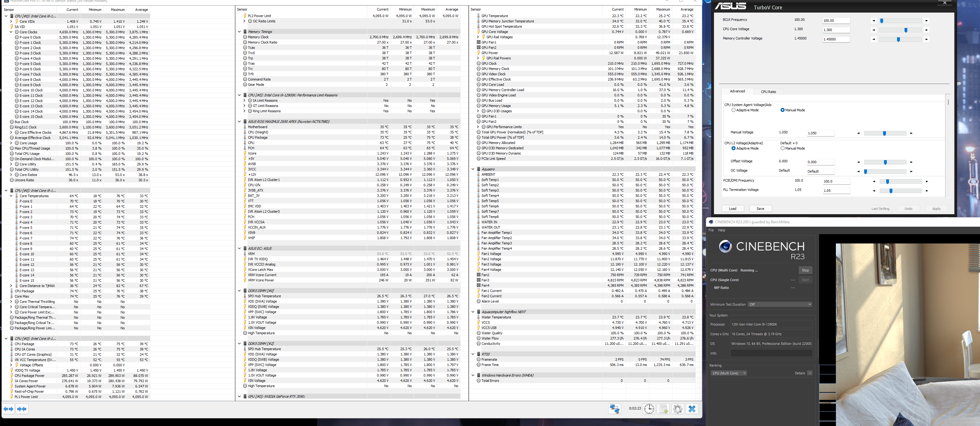Switch to the CPU Ratio tab
The image size is (980, 426).
pyautogui.click(x=768, y=91)
